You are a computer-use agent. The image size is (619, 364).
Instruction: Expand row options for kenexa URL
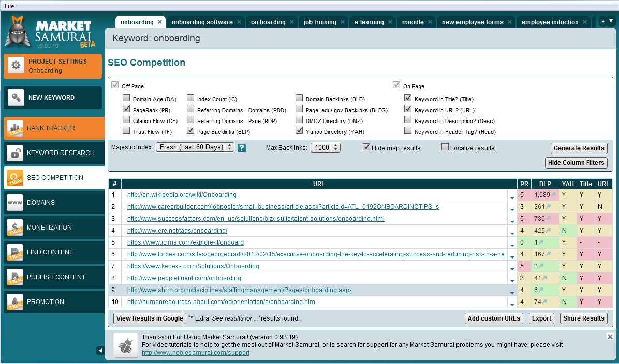[512, 269]
